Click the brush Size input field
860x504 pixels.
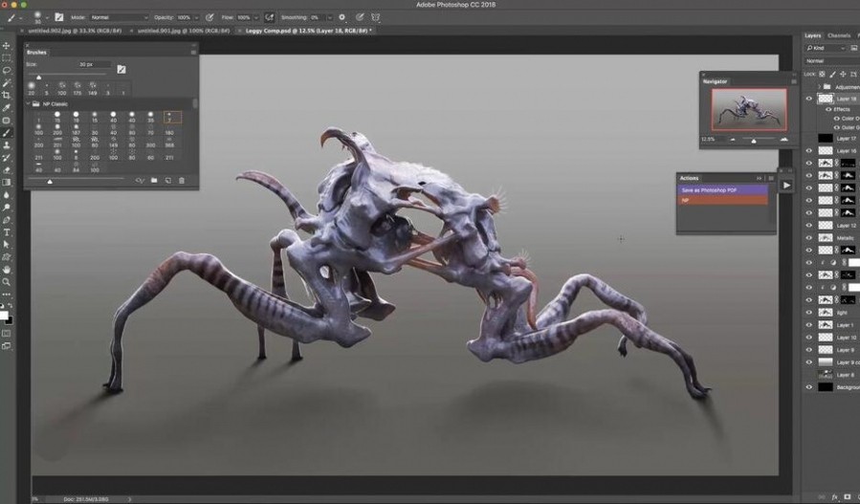pyautogui.click(x=92, y=65)
